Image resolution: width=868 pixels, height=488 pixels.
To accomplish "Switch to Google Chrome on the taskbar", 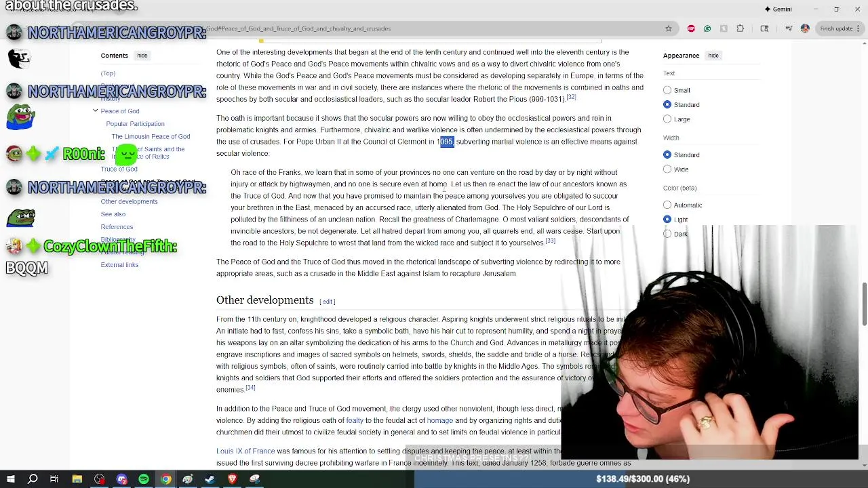I will coord(166,479).
